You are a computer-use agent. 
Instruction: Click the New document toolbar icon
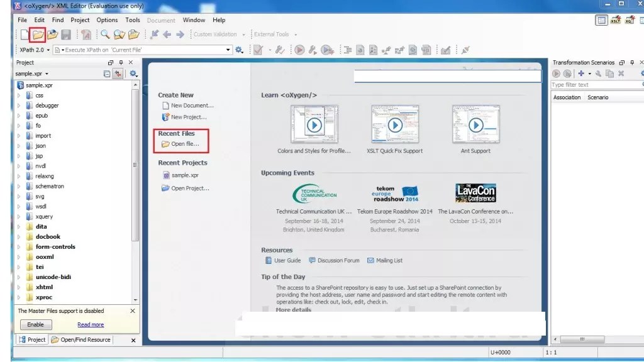[25, 35]
